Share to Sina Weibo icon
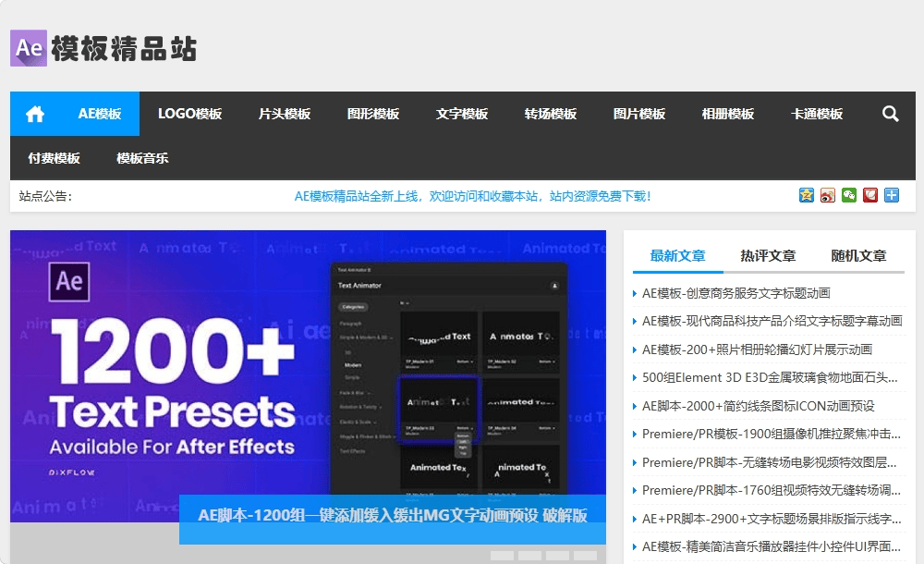924x564 pixels. 828,195
